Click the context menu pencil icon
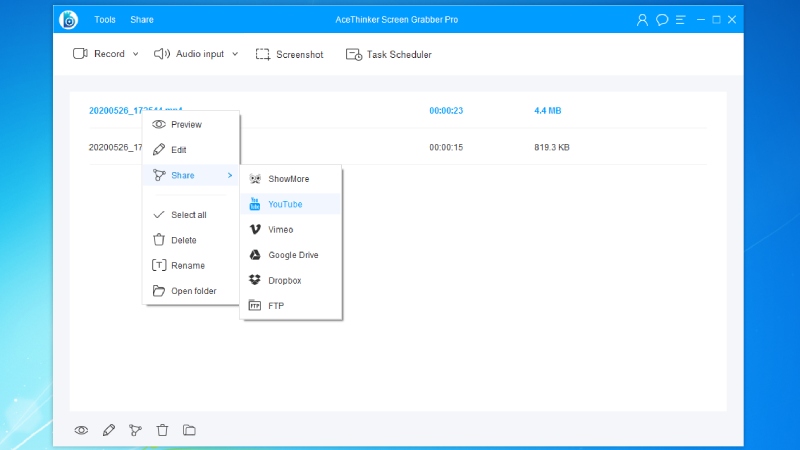The width and height of the screenshot is (800, 450). click(x=159, y=149)
